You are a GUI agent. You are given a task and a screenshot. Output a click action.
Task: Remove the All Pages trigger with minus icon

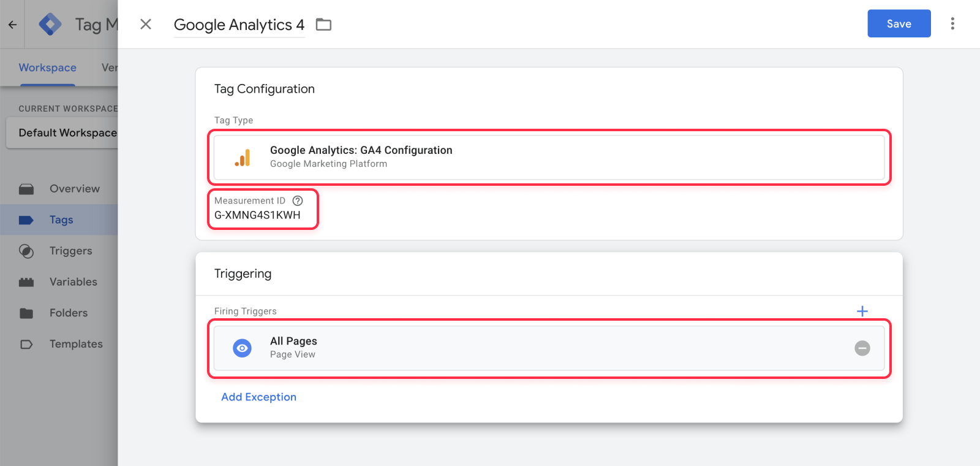862,348
